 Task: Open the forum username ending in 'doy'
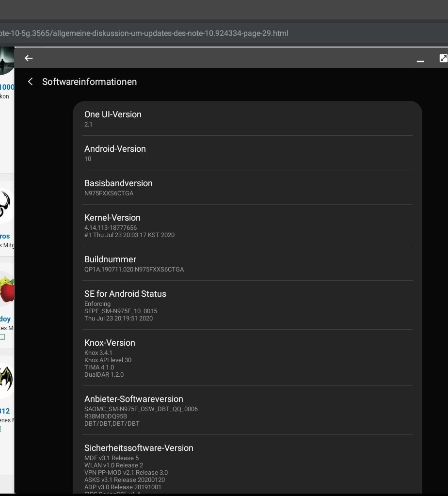click(x=5, y=319)
